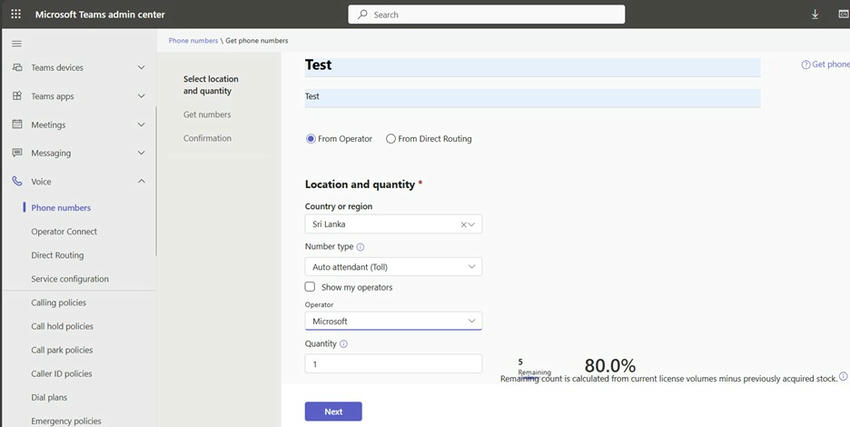Click the Next button

[x=333, y=411]
